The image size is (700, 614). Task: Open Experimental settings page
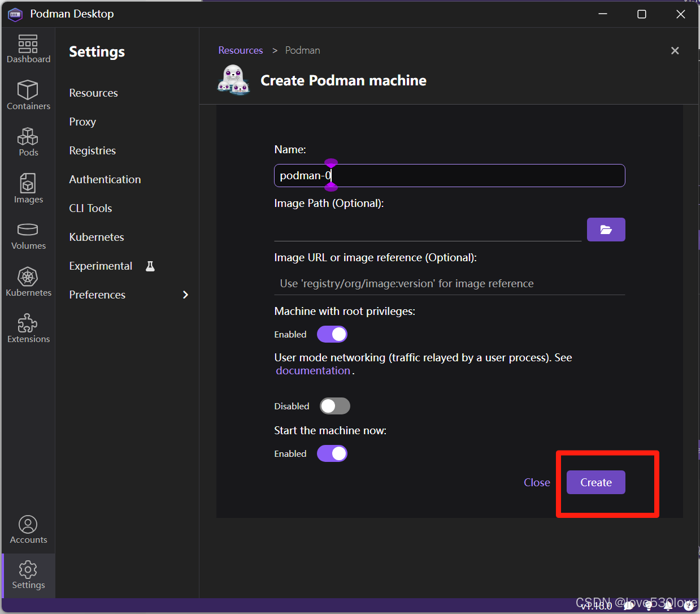pyautogui.click(x=101, y=266)
